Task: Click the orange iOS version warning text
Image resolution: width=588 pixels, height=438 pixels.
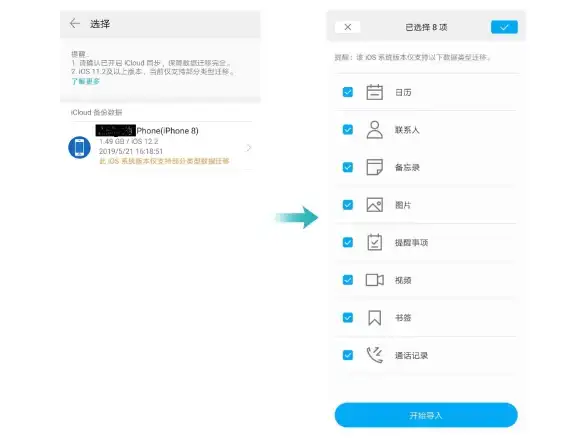Action: pyautogui.click(x=164, y=161)
